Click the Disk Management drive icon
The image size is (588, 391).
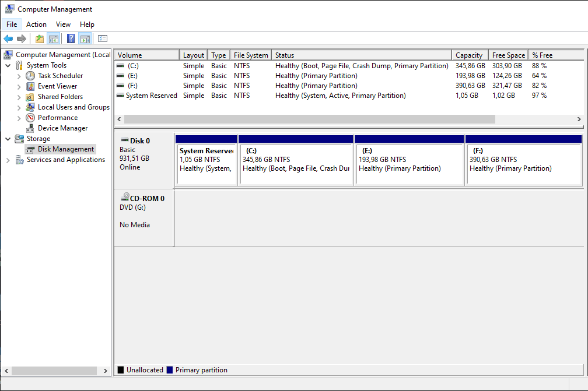point(30,149)
